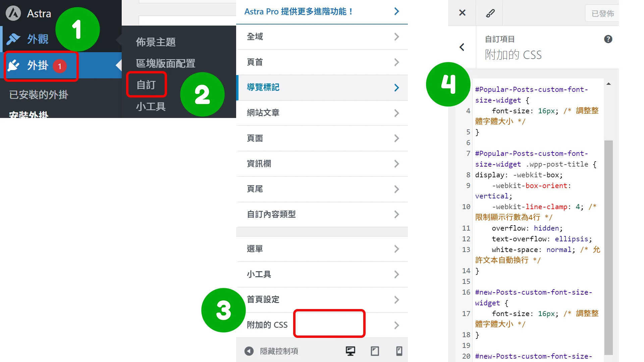Select 佈景主題 in Appearance submenu
This screenshot has width=644, height=362.
(156, 42)
